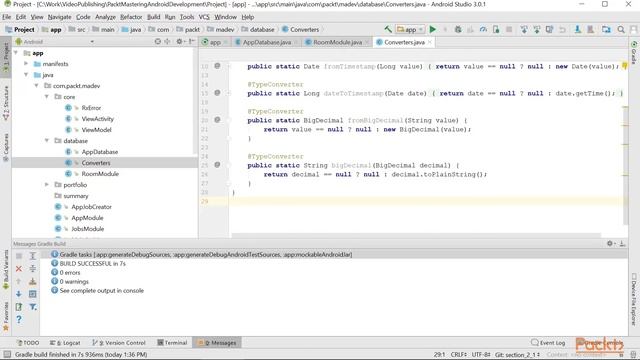
Task: Click the VCS Commit Changes icon
Action: click(537, 29)
